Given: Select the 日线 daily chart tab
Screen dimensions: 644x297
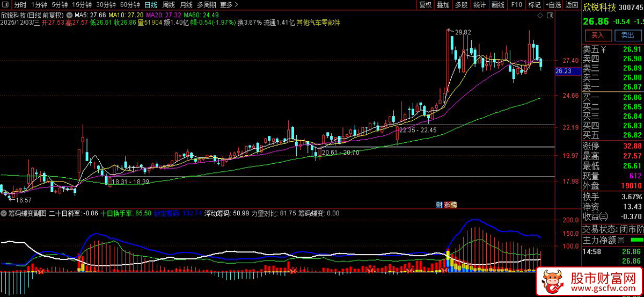Looking at the screenshot, I should (x=151, y=5).
